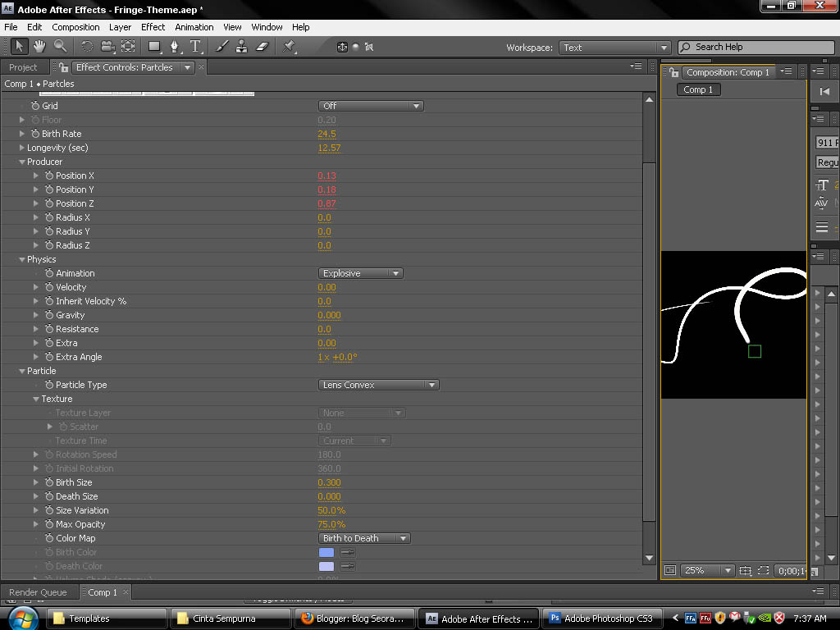This screenshot has height=630, width=840.
Task: Open the Windows Start menu
Action: tap(22, 619)
